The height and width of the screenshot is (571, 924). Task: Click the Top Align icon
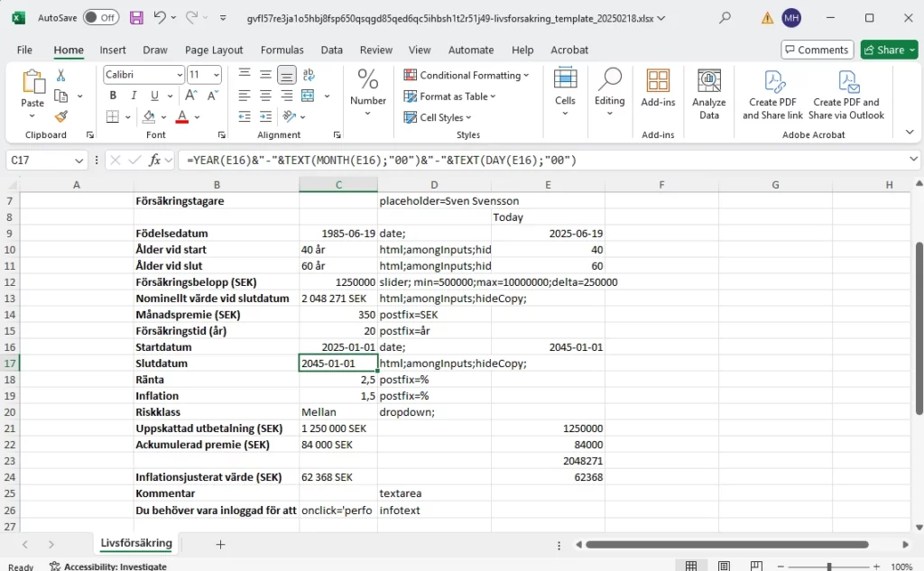pos(245,74)
